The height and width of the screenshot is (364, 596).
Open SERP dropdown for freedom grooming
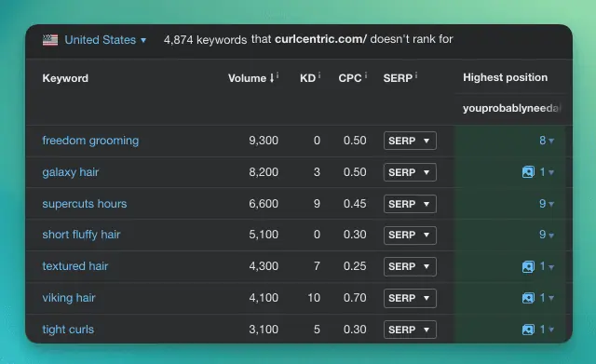[410, 141]
